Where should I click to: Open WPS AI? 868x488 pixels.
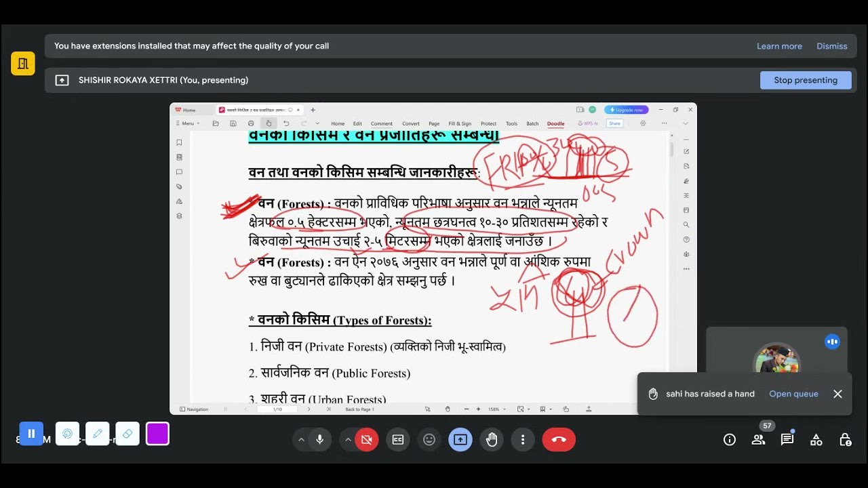click(x=588, y=123)
